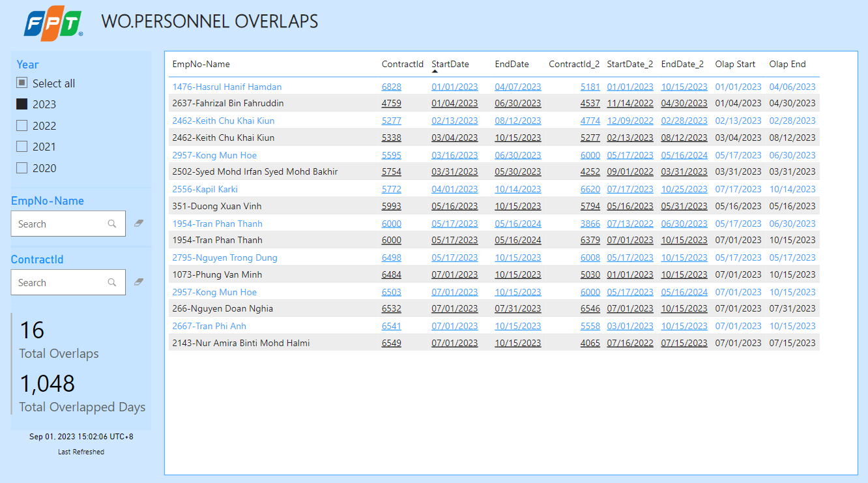Clear EmpNo-Name filter with eraser icon

138,223
